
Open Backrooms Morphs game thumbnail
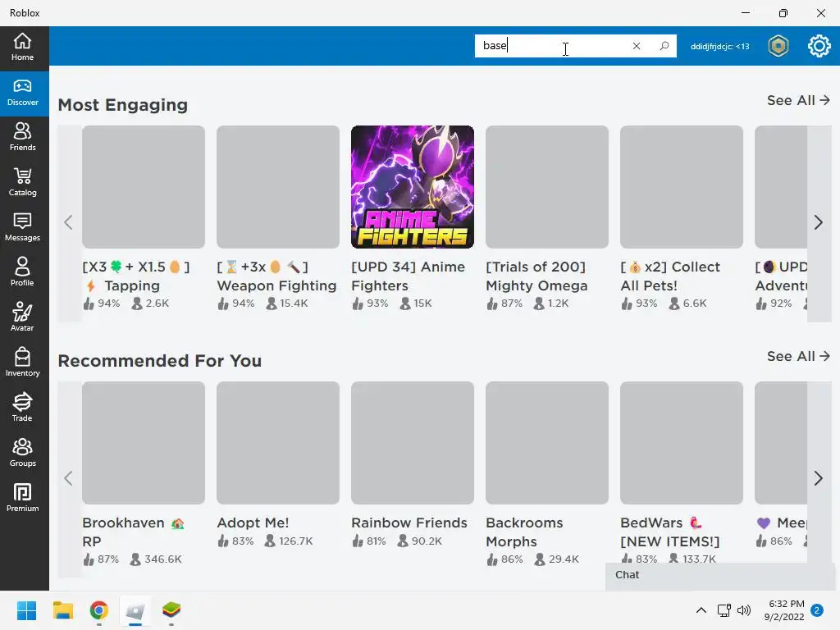[x=547, y=443]
